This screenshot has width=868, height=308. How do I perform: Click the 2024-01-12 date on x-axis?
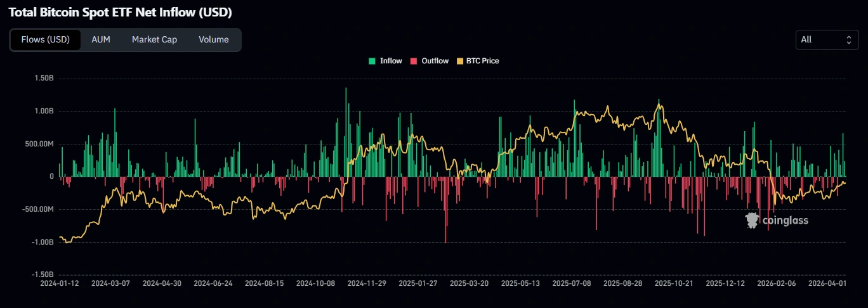coord(60,283)
